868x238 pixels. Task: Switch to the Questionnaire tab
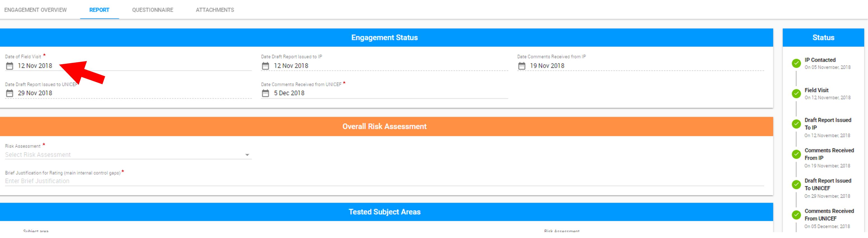pos(153,10)
